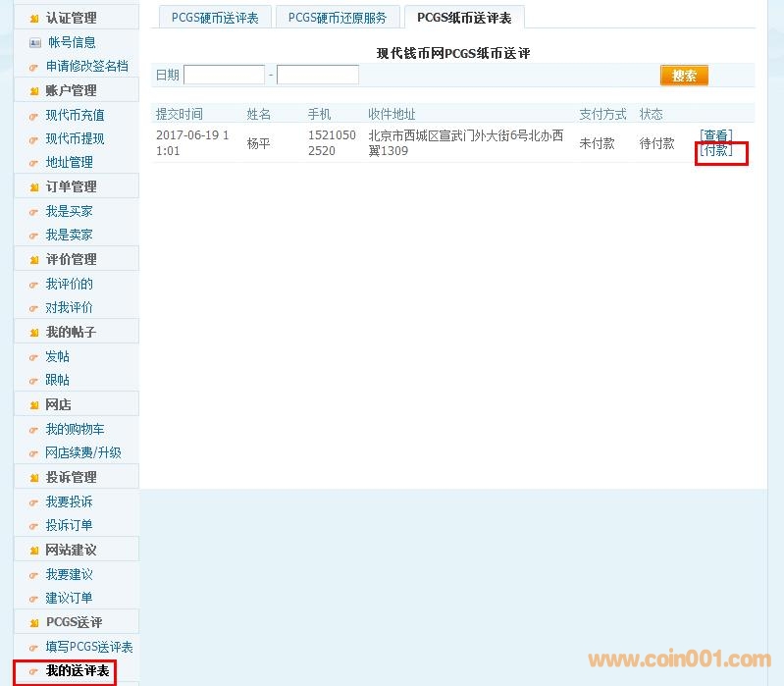Click the start date input field

224,75
